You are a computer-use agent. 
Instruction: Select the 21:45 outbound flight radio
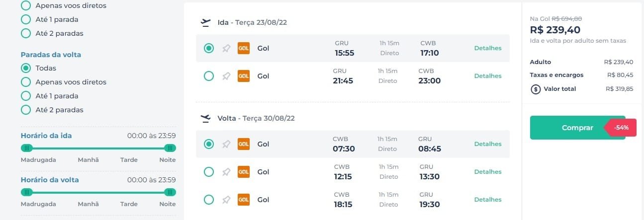pyautogui.click(x=209, y=76)
